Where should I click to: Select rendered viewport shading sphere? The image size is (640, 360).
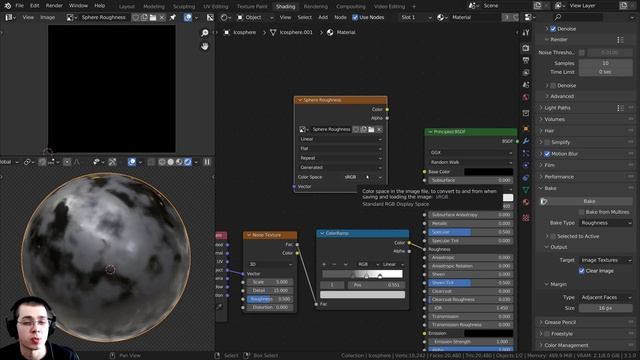point(188,162)
